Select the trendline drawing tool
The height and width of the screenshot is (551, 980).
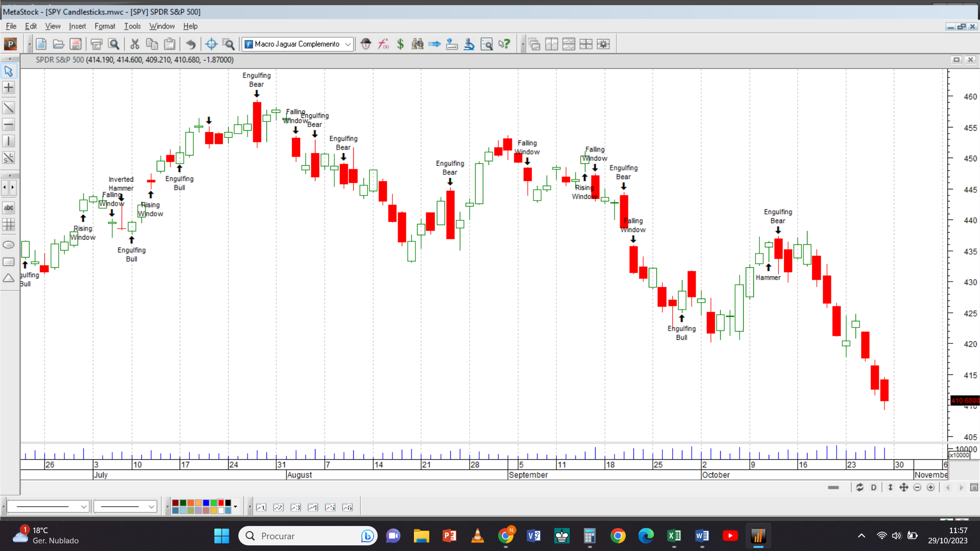coord(9,108)
